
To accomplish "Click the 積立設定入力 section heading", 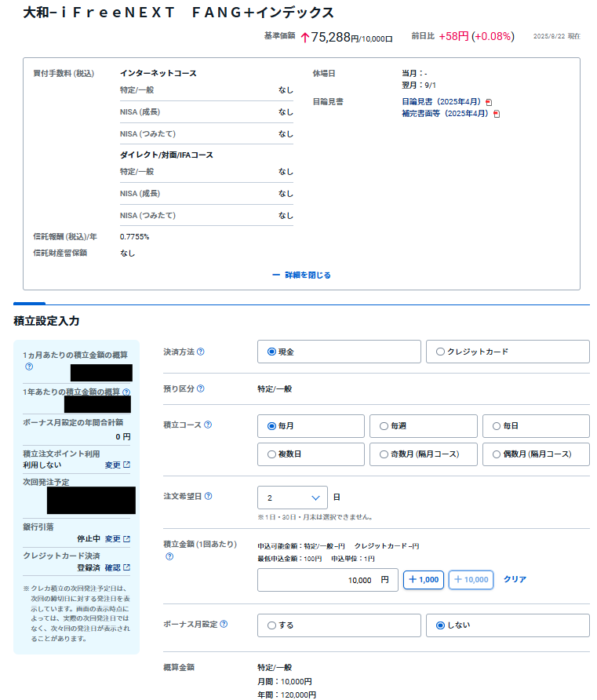I will point(46,321).
